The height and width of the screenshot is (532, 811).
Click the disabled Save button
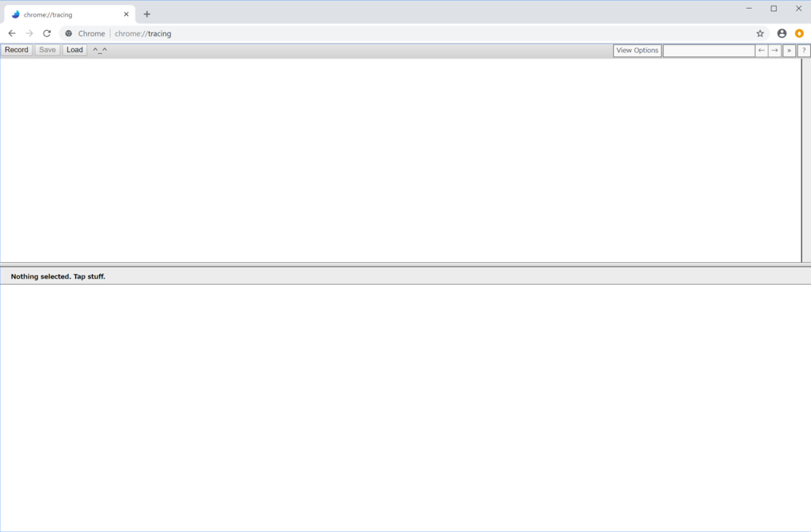coord(47,50)
